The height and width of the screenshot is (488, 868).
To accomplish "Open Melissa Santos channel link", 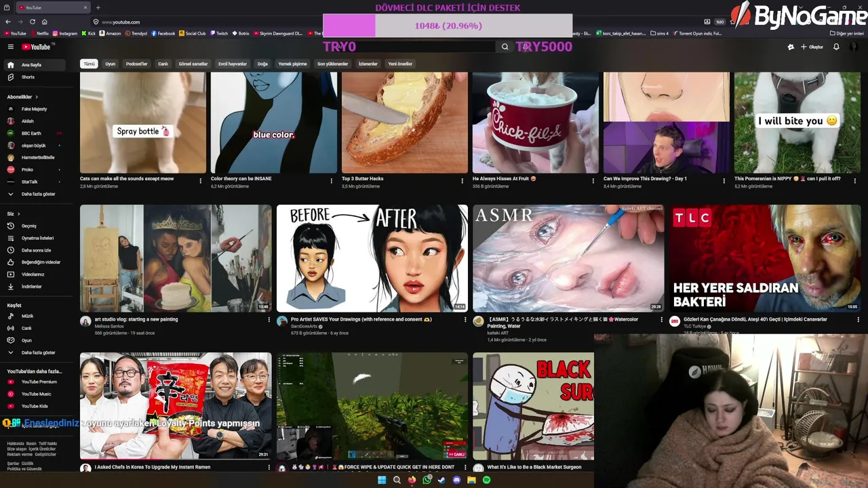I will [111, 327].
